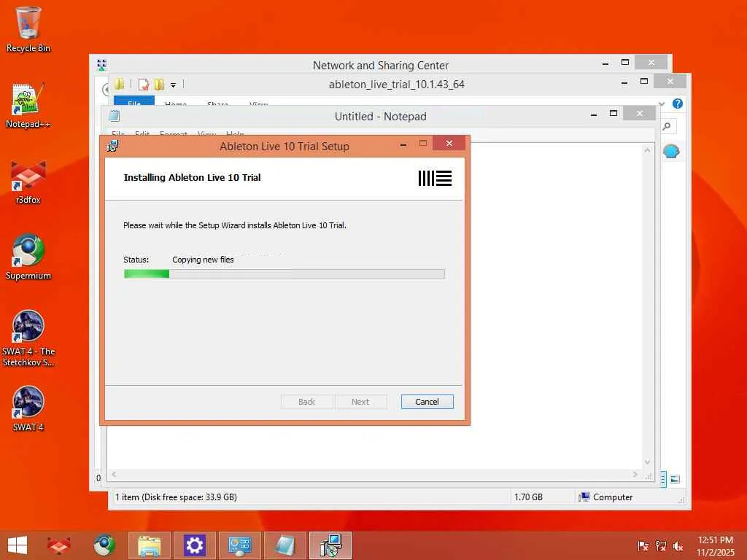
Task: Click the Explorer search magnifier icon
Action: pos(667,126)
